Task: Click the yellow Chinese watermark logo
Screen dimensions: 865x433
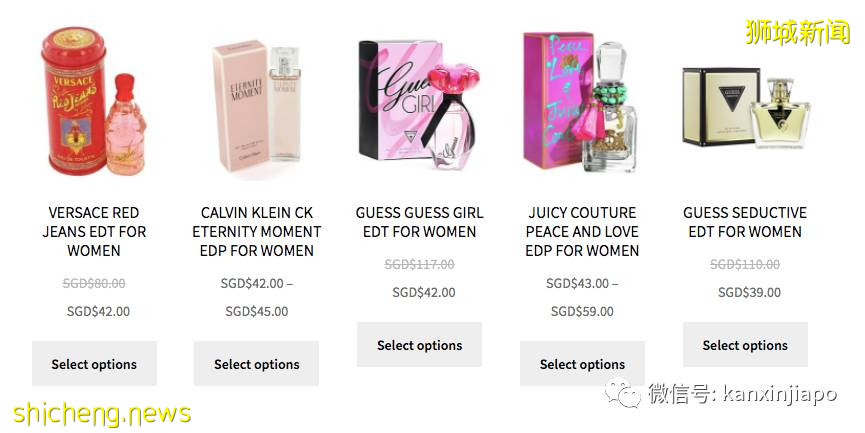Action: pos(797,32)
